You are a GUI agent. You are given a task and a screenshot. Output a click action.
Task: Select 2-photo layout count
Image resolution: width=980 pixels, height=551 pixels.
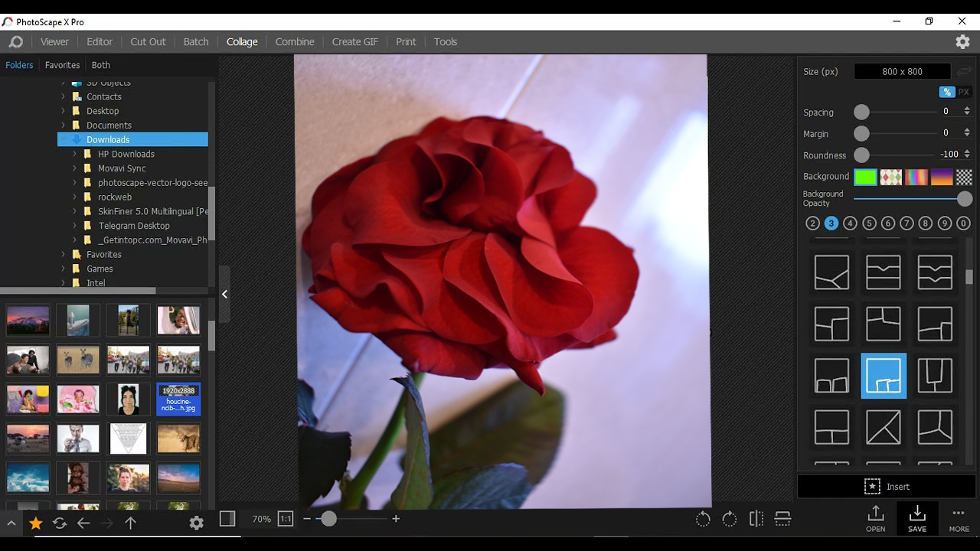[x=812, y=223]
